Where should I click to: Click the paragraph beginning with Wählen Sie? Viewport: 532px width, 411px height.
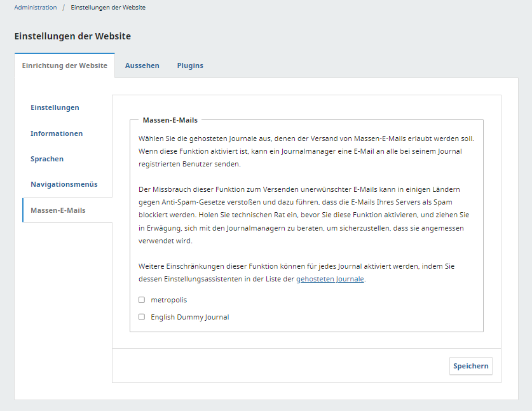(x=306, y=151)
